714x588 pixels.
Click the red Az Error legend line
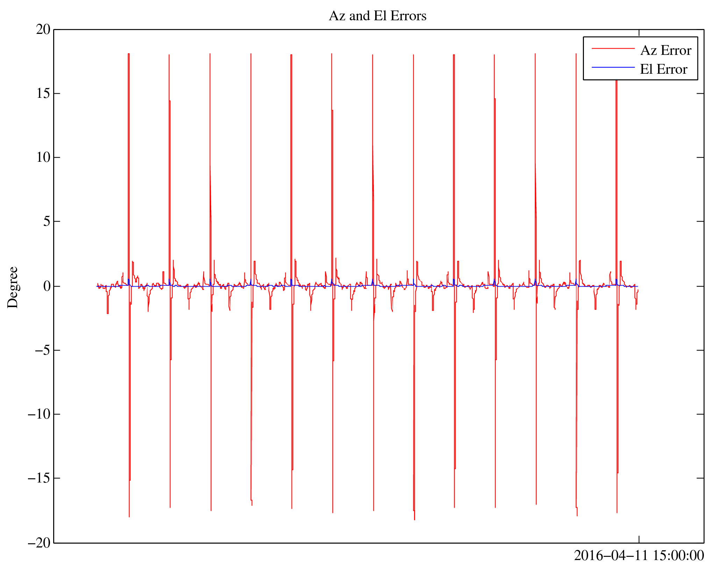point(613,49)
